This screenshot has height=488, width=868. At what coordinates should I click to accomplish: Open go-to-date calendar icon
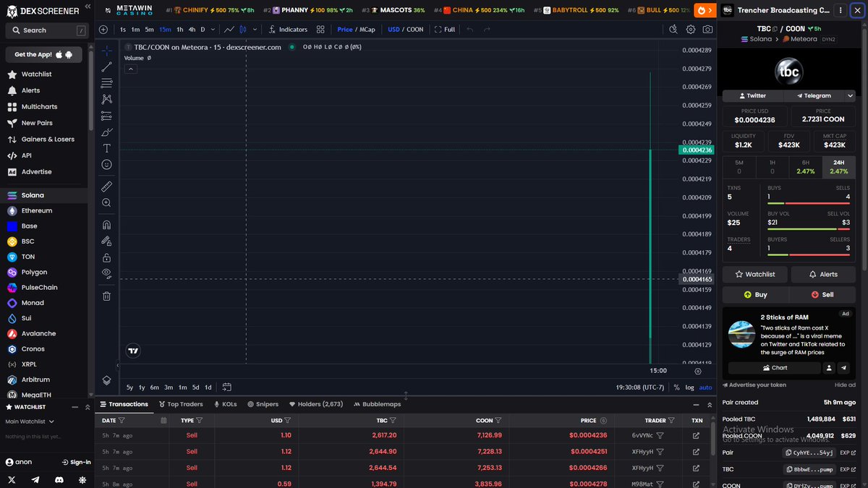pyautogui.click(x=227, y=387)
